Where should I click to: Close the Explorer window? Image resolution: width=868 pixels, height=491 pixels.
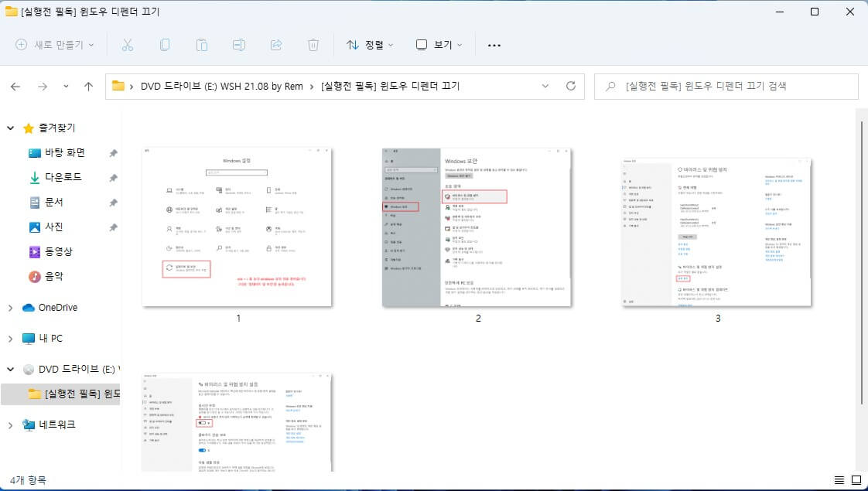pos(849,12)
